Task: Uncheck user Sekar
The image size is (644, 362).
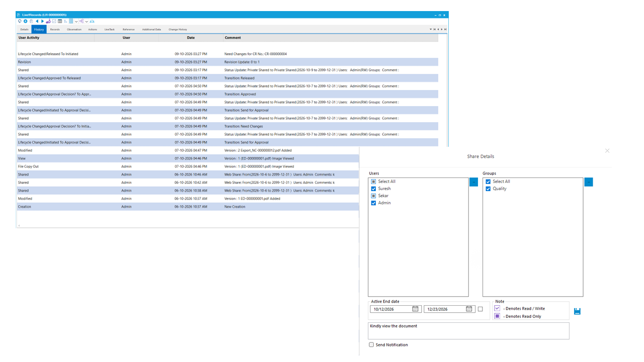Action: click(373, 196)
